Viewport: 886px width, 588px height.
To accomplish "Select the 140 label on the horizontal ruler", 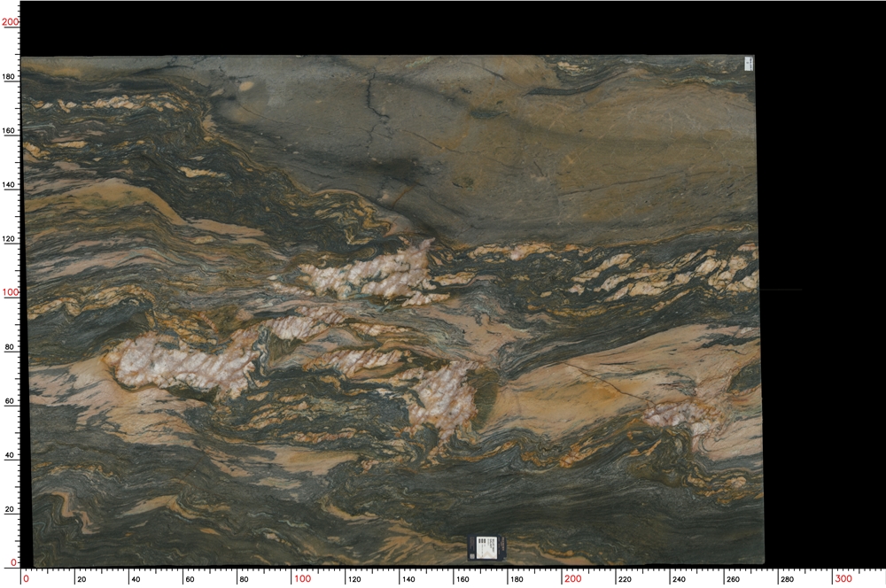I will point(408,579).
